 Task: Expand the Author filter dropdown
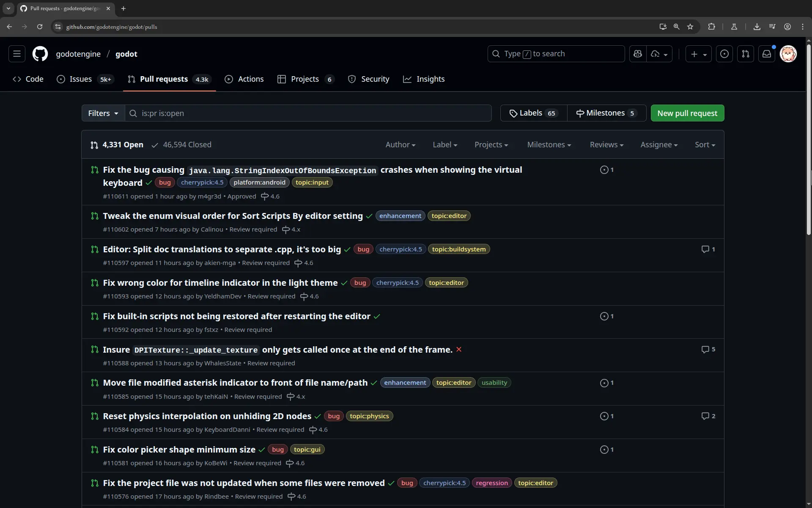(x=401, y=145)
